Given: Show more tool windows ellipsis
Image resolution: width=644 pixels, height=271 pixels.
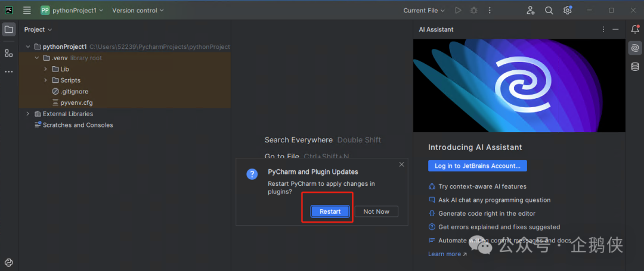Looking at the screenshot, I should (9, 71).
